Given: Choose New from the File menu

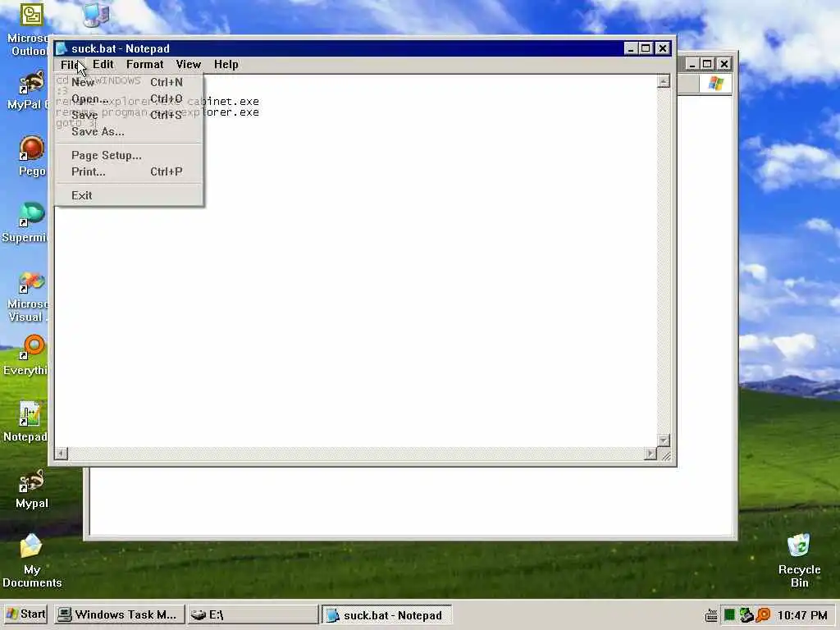Looking at the screenshot, I should 129,82.
